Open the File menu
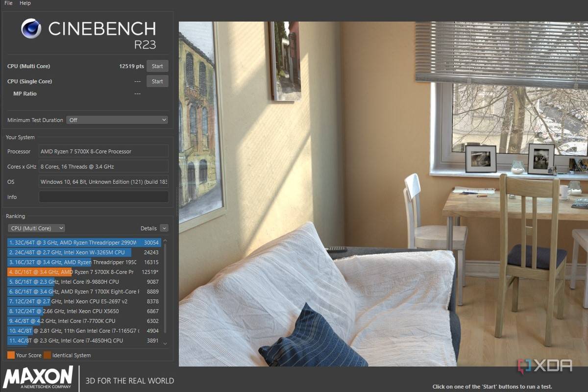588x392 pixels. tap(8, 3)
